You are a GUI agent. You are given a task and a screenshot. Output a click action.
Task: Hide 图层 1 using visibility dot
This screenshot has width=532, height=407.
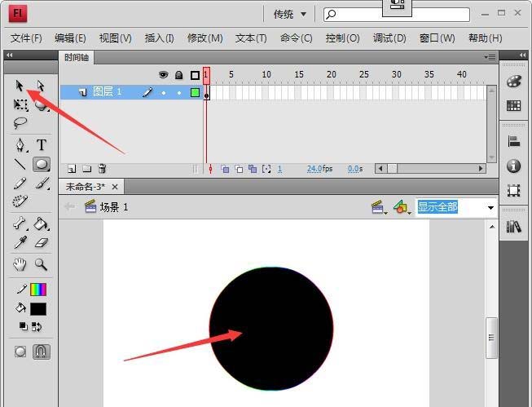[164, 93]
